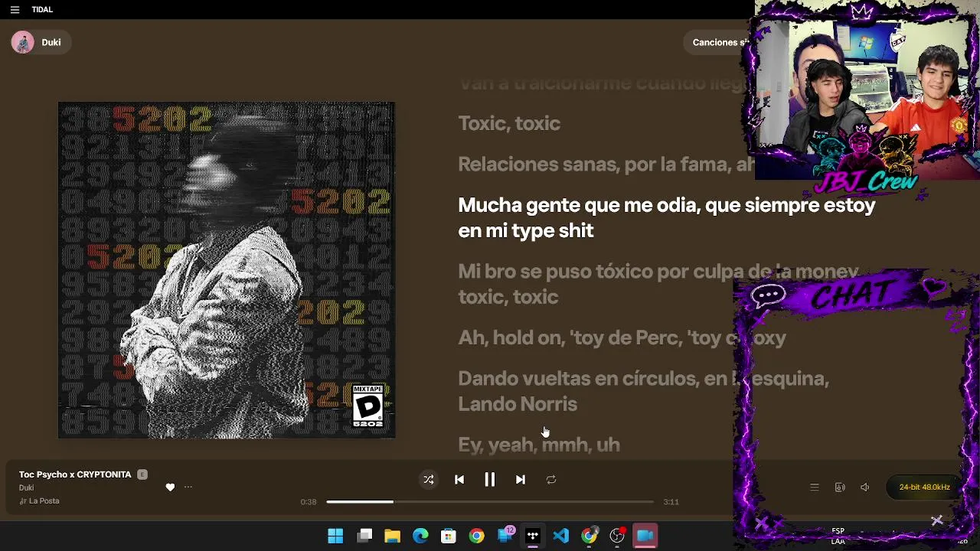The width and height of the screenshot is (980, 551).
Task: Toggle shuffle playback
Action: [x=429, y=480]
